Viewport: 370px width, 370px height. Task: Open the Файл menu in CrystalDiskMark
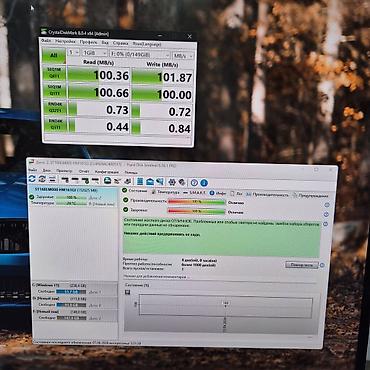tap(46, 41)
